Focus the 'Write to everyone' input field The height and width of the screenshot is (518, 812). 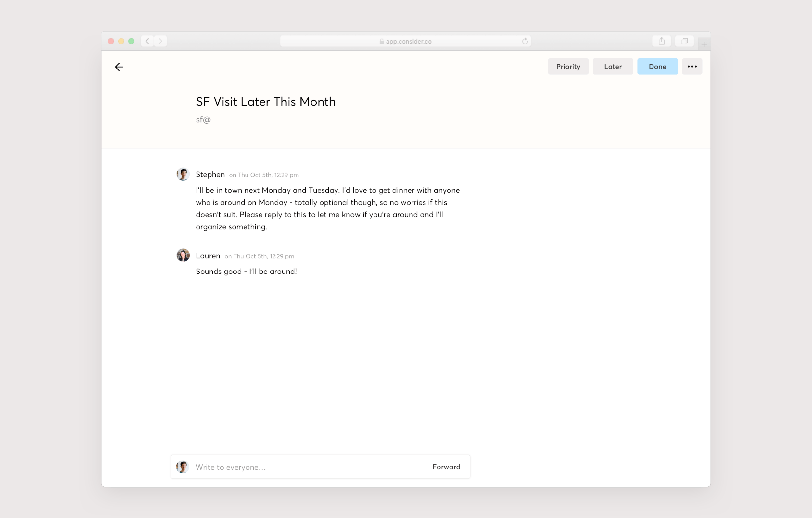click(x=303, y=467)
